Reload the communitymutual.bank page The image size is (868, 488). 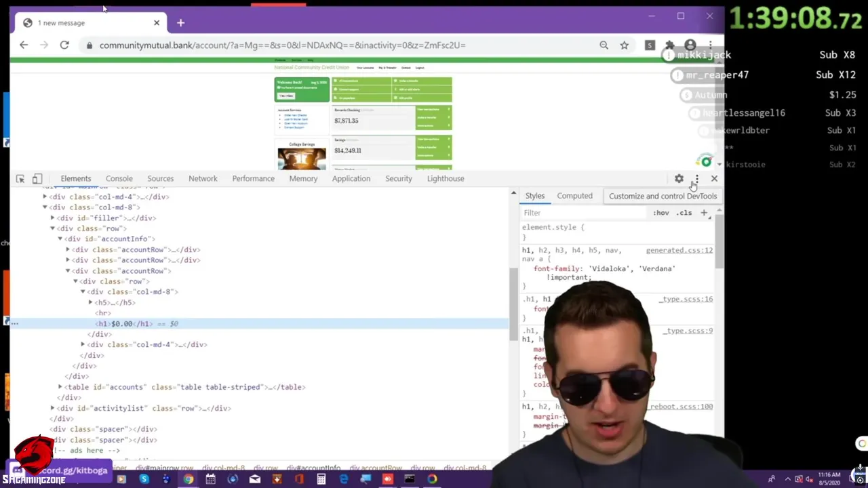(x=64, y=45)
